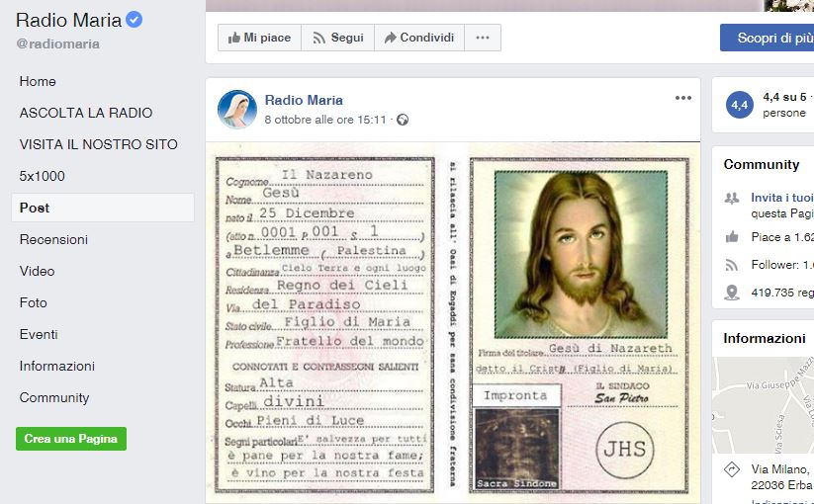The height and width of the screenshot is (504, 814).
Task: Click the 419.735 check-ins text
Action: coord(781,293)
